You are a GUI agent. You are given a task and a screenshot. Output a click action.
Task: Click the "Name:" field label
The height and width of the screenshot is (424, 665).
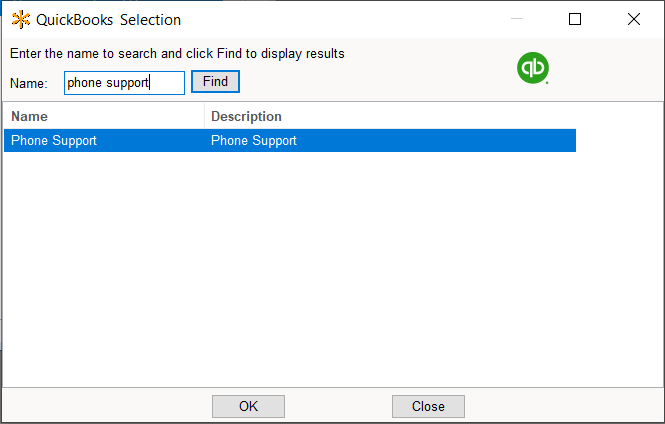(29, 83)
